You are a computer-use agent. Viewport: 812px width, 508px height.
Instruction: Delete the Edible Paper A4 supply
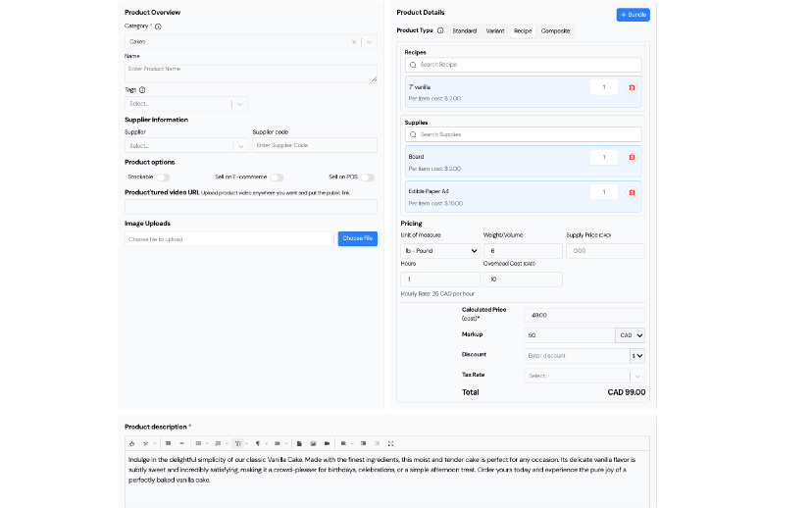631,192
